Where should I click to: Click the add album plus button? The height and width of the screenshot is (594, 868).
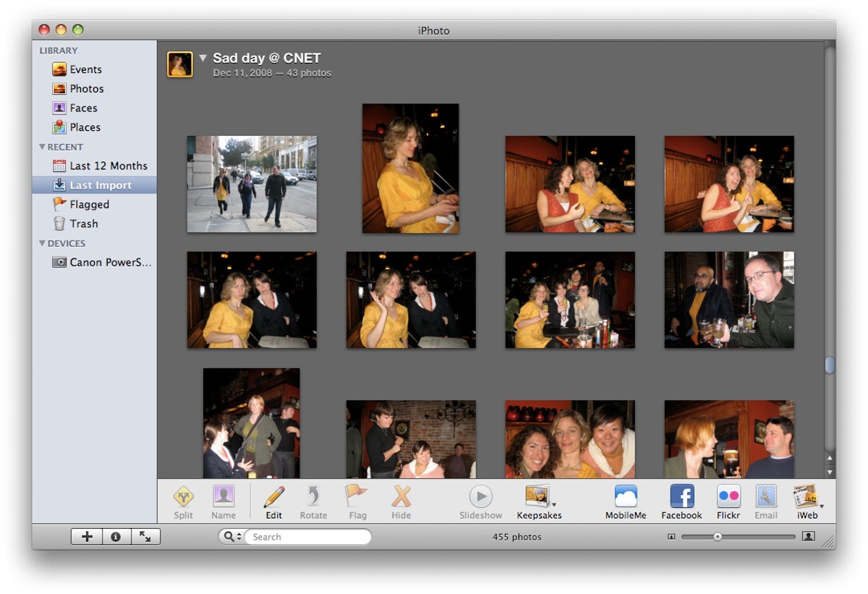87,537
